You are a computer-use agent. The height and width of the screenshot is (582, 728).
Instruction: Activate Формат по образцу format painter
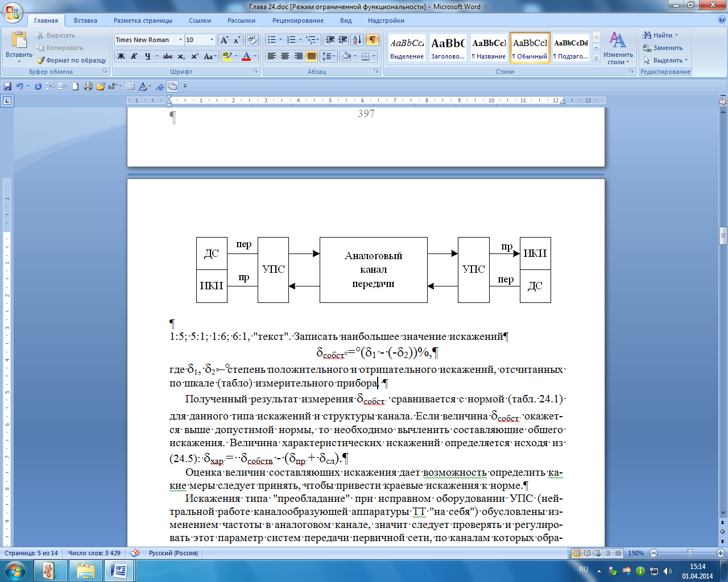[71, 60]
